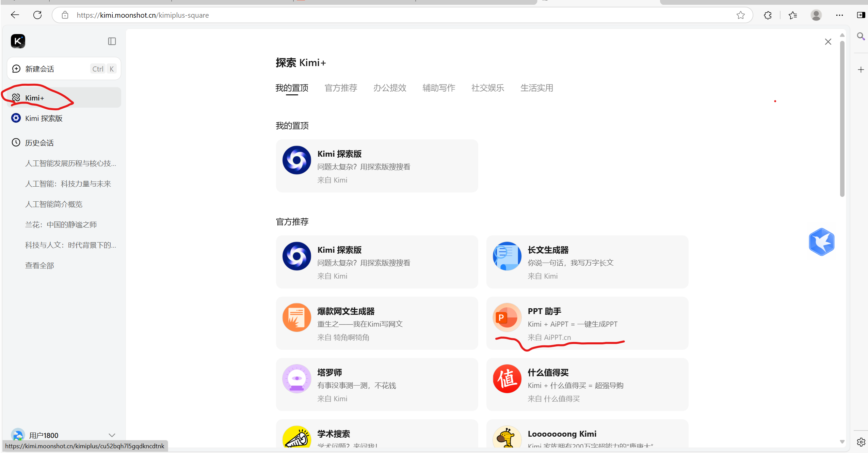Screen dimensions: 868x453
Task: Open the PPT 助手 card icon
Action: coord(507,317)
